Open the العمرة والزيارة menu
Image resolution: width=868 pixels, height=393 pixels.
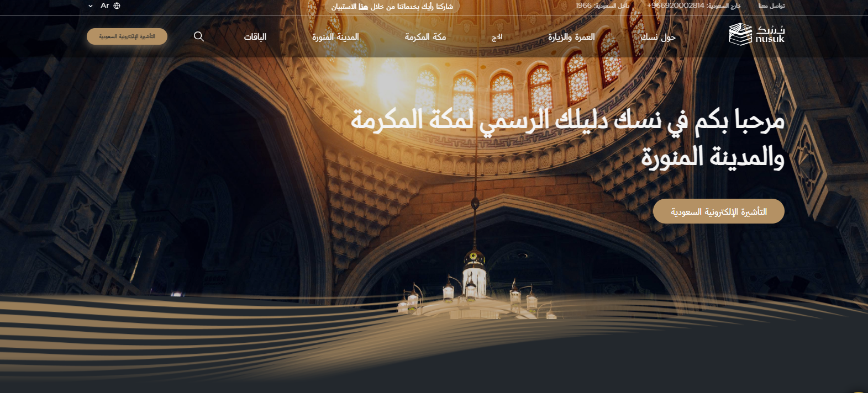[571, 37]
